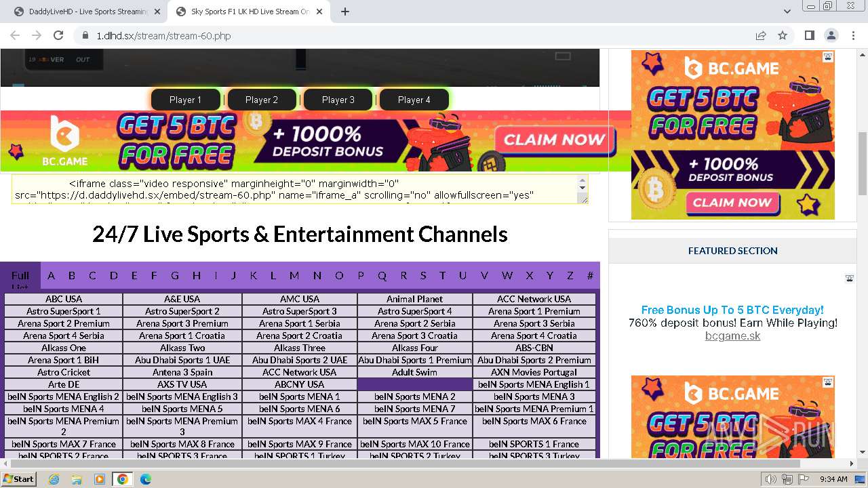868x488 pixels.
Task: Click system clock 9:34 AM
Action: pos(833,479)
